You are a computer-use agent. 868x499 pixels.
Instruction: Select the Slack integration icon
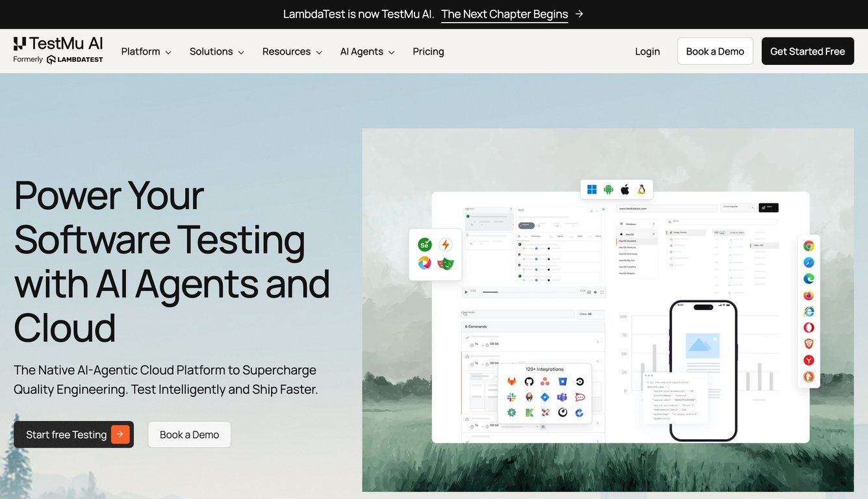coord(511,397)
